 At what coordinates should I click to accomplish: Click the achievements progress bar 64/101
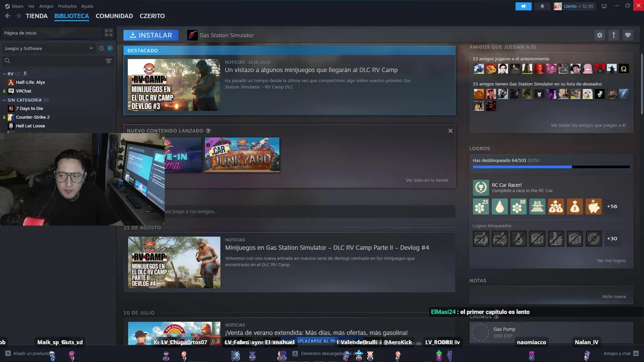551,166
